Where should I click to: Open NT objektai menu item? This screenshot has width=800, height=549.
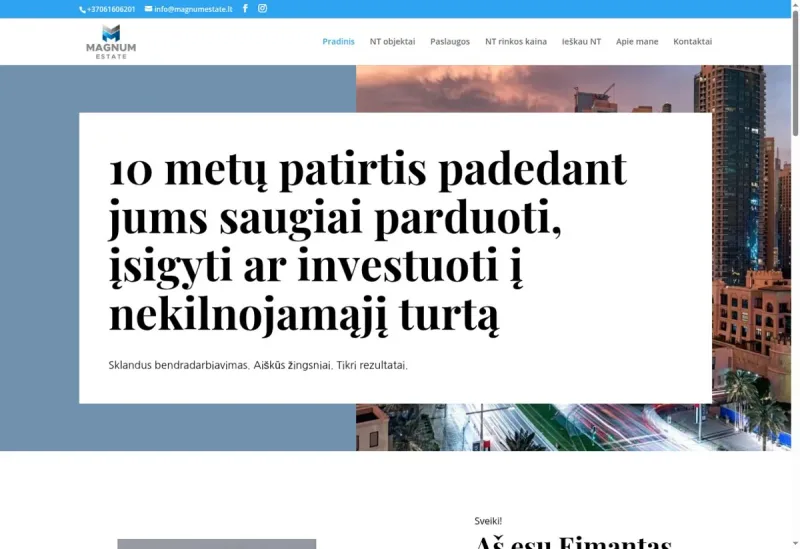coord(392,41)
